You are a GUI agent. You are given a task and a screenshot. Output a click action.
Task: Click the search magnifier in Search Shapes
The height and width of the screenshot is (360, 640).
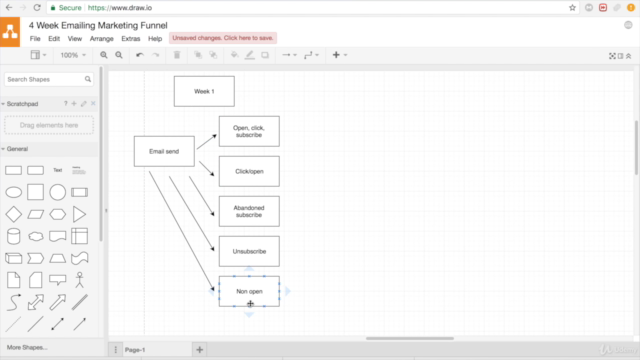point(88,79)
